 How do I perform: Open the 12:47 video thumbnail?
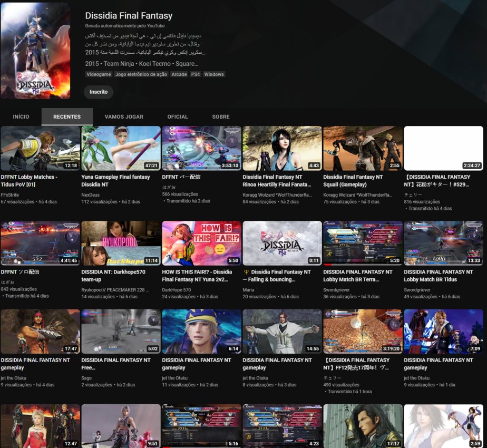coord(41,426)
